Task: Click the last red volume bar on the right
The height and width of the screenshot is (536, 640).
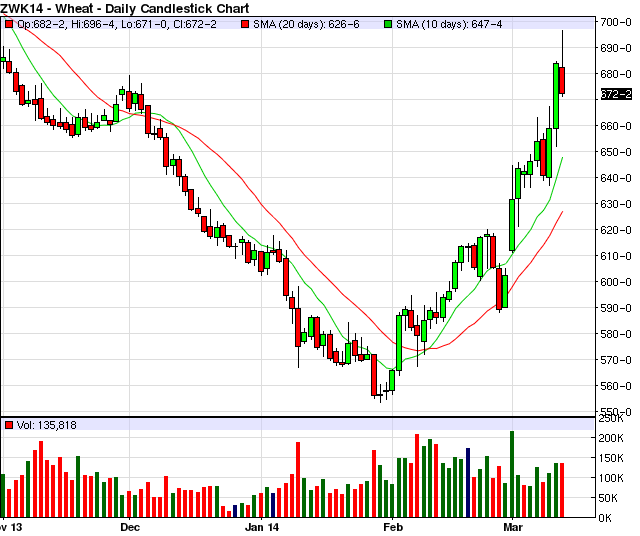Action: coord(562,490)
